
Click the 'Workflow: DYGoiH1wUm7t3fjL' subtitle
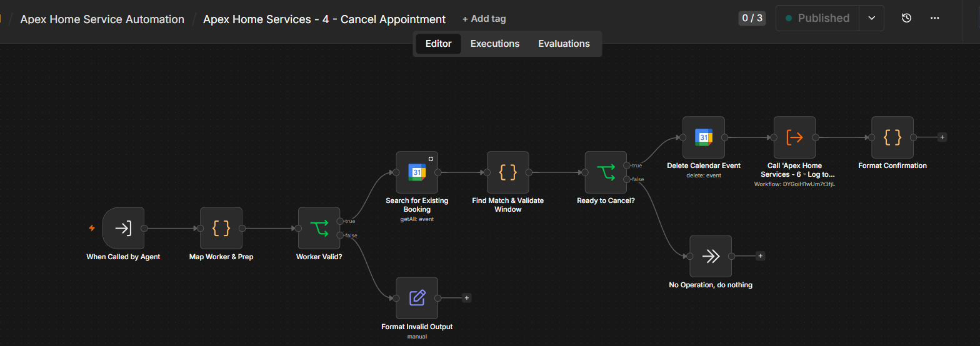[794, 184]
